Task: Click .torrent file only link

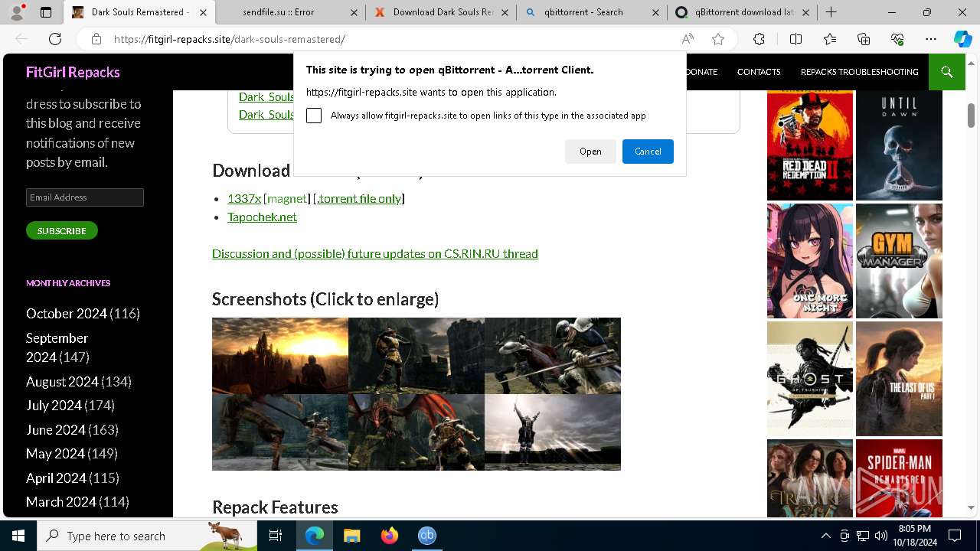Action: pos(359,198)
